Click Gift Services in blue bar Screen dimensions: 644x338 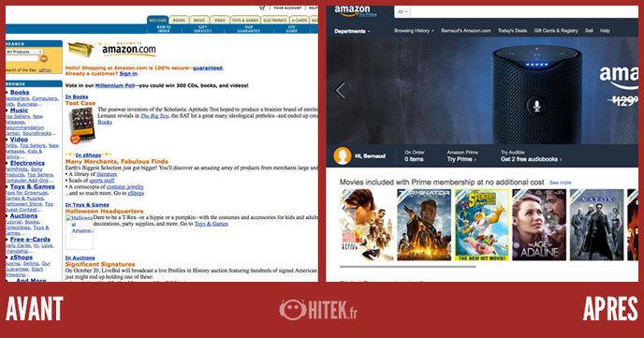[202, 29]
